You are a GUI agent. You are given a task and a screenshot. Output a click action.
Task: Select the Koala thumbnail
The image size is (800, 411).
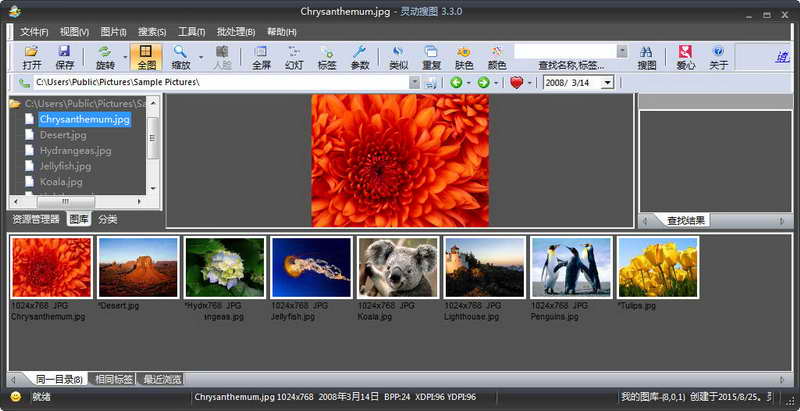[x=398, y=268]
